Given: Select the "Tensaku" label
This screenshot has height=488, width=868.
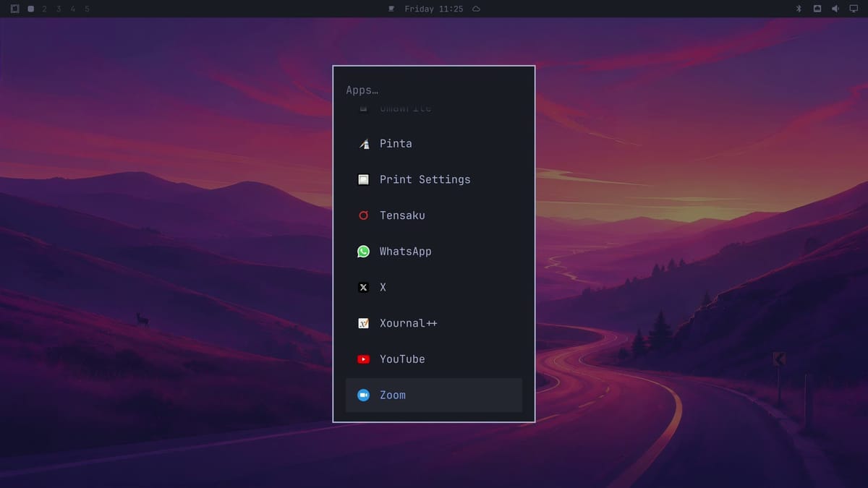Looking at the screenshot, I should 402,215.
